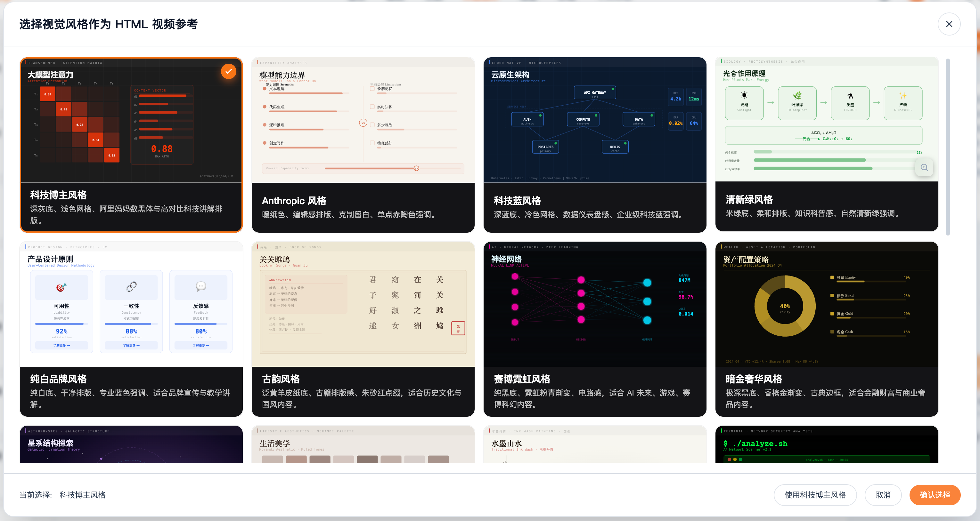
Task: Click the 实时知识 checkbox in Anthropic preview
Action: coord(372,107)
